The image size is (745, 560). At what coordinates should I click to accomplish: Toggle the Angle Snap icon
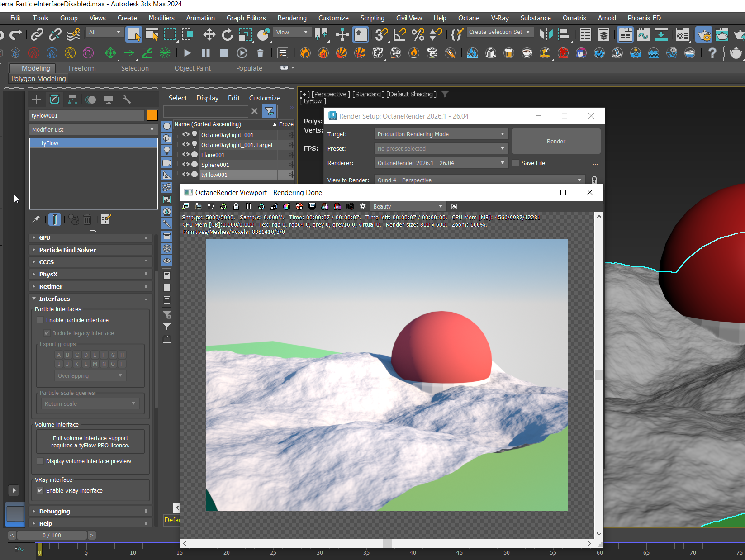399,34
